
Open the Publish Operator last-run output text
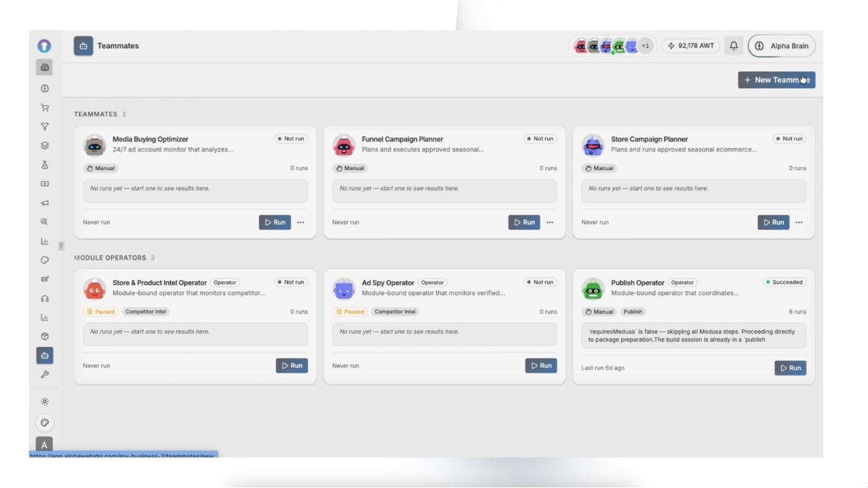(x=694, y=335)
